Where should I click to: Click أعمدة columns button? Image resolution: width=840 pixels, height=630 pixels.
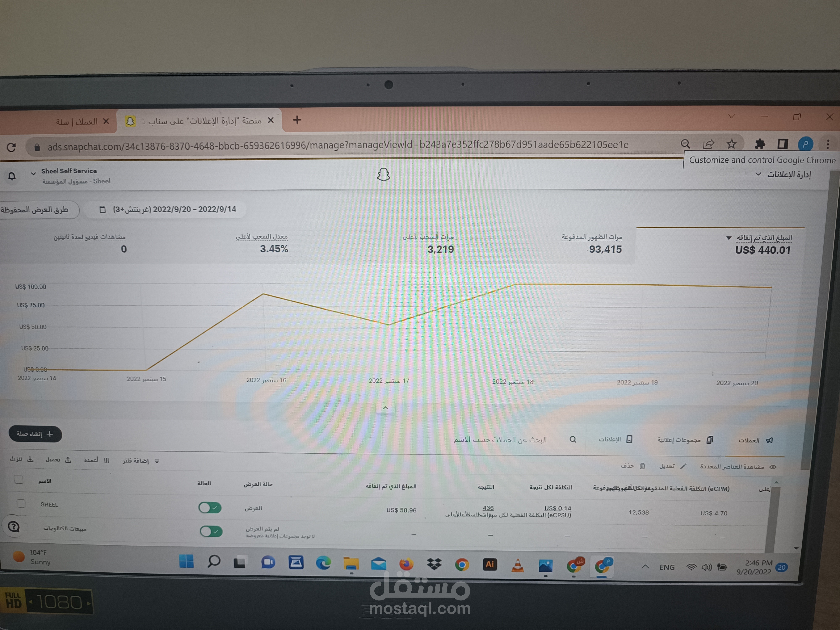(x=96, y=460)
